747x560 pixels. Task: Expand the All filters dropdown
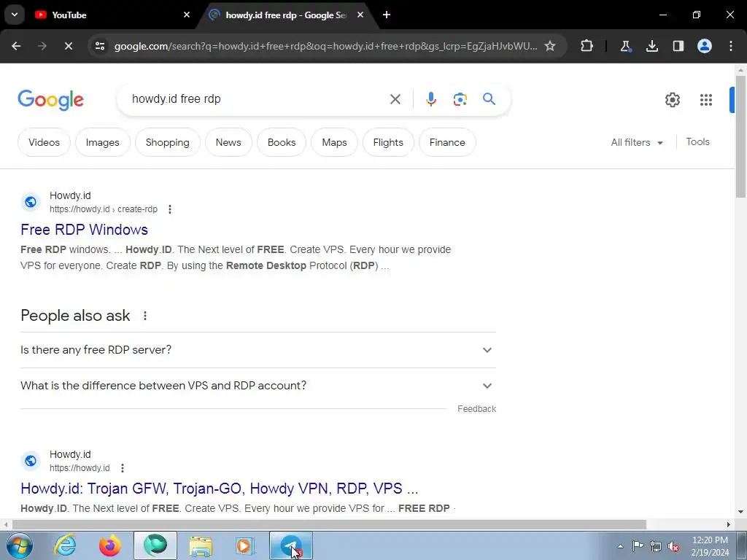637,142
